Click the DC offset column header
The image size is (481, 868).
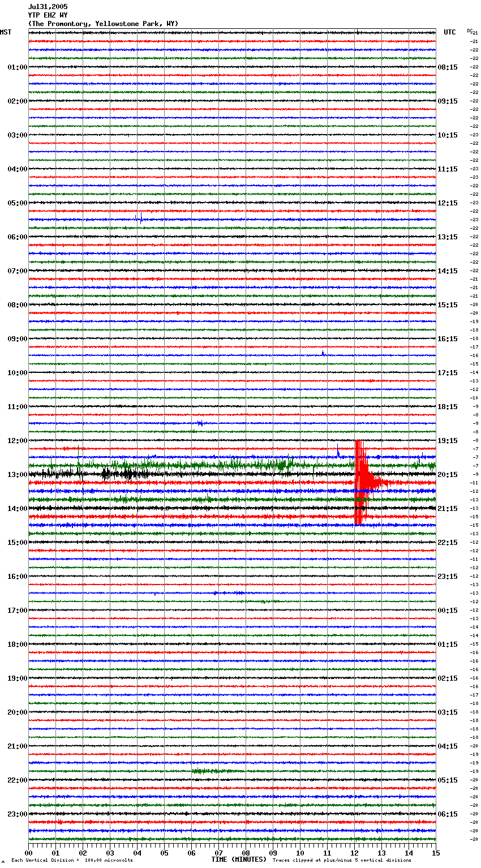tap(471, 31)
